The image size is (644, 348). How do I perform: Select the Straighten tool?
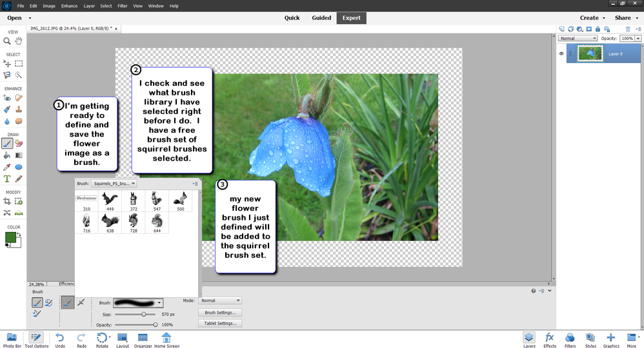click(x=19, y=213)
